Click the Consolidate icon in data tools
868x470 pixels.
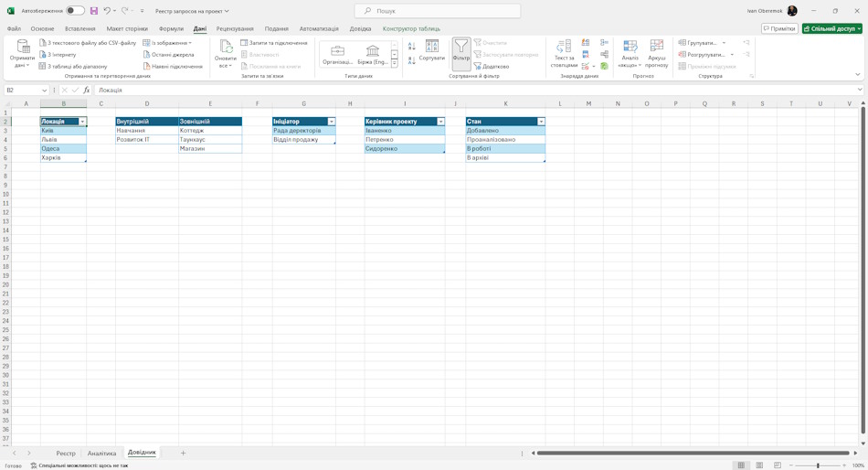tap(605, 43)
